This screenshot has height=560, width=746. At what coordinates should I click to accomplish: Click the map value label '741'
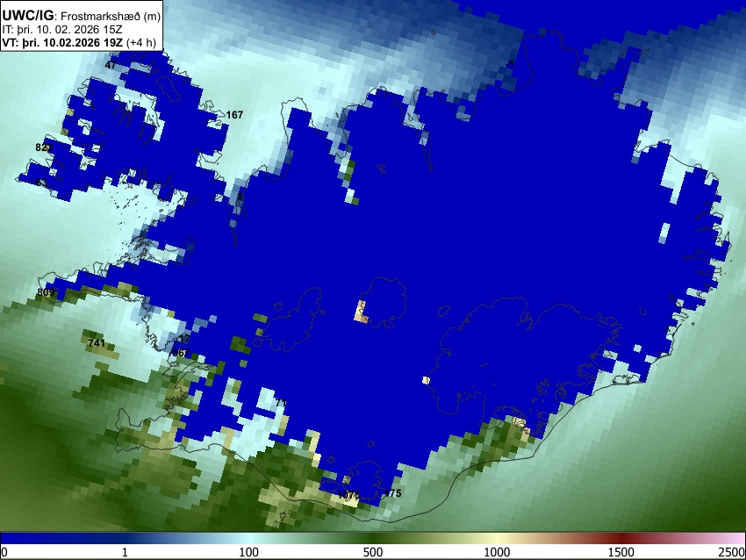97,342
